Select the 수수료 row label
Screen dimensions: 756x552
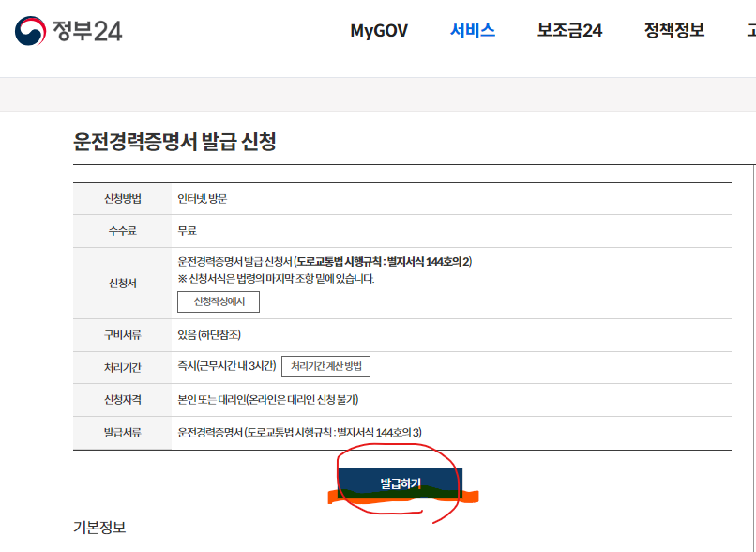coord(123,231)
